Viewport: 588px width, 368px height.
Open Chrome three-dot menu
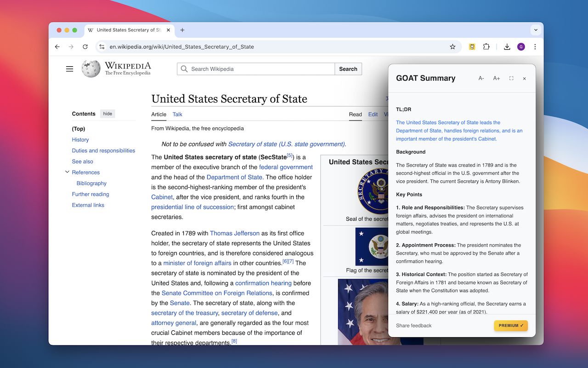(535, 46)
